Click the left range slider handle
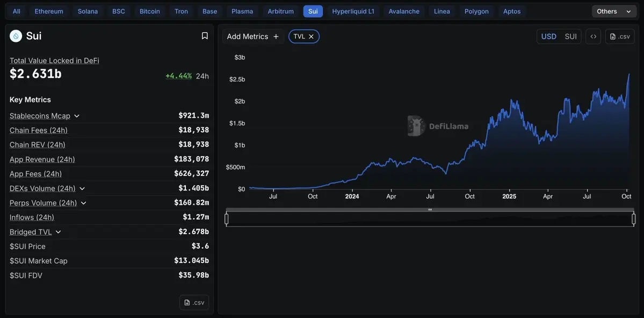The height and width of the screenshot is (318, 644). (x=226, y=219)
